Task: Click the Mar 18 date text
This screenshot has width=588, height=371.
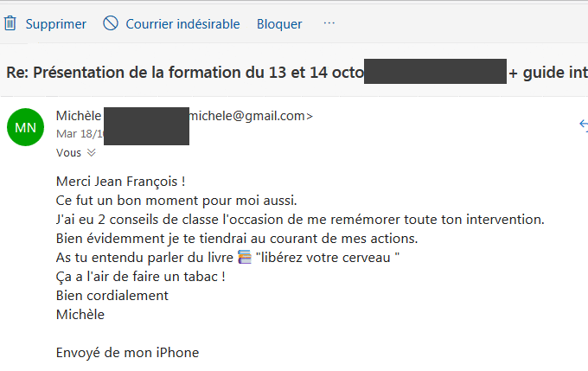Action: pos(80,133)
